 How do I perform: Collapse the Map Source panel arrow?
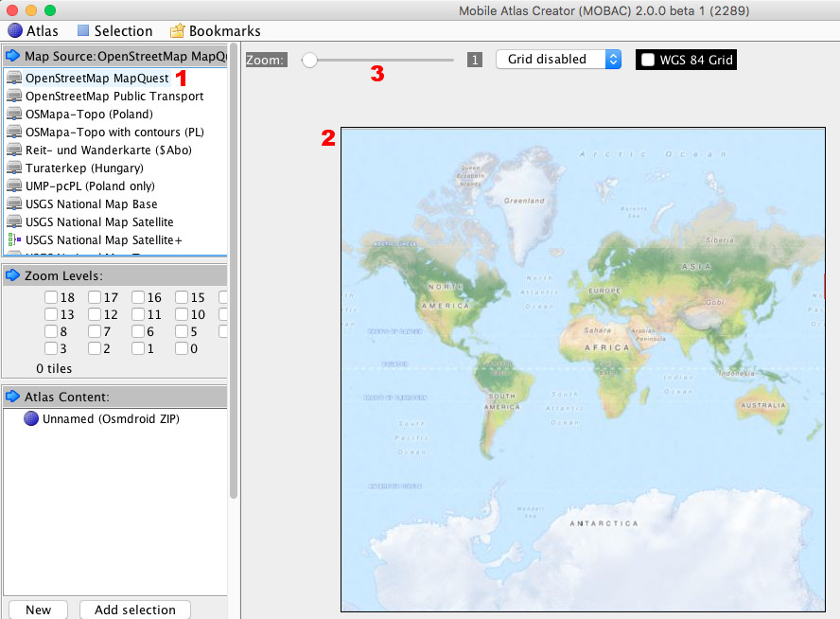tap(13, 56)
